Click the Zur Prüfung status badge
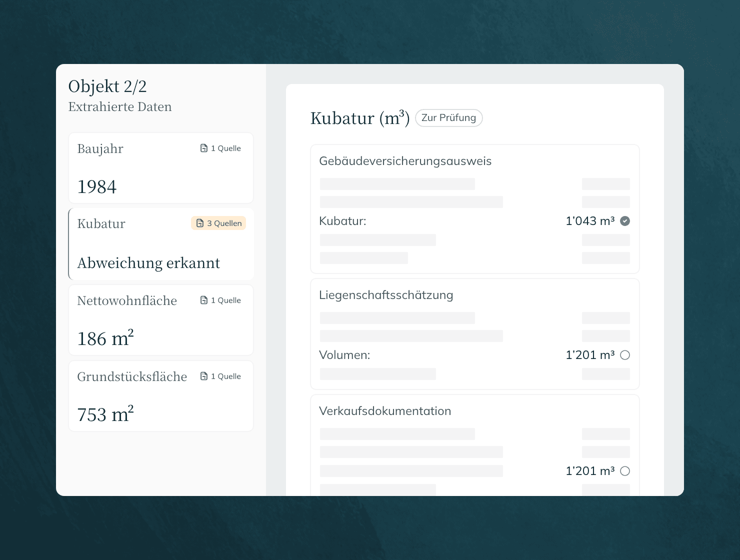The width and height of the screenshot is (740, 560). [x=448, y=118]
